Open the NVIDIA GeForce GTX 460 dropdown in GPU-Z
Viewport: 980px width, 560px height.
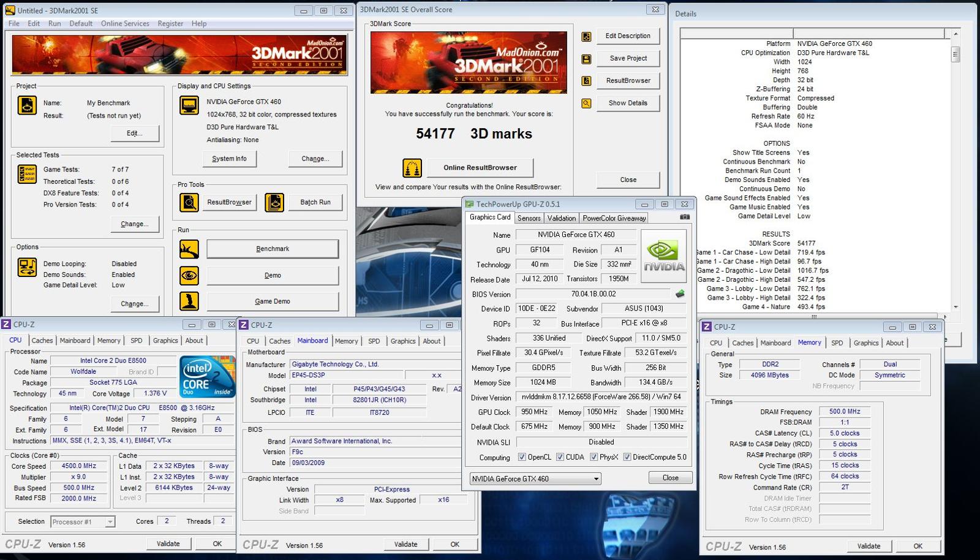[535, 479]
